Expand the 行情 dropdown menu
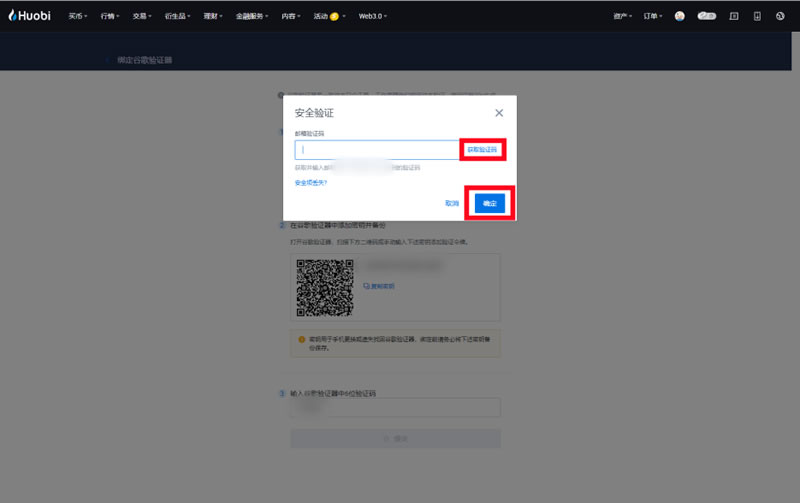 click(109, 16)
